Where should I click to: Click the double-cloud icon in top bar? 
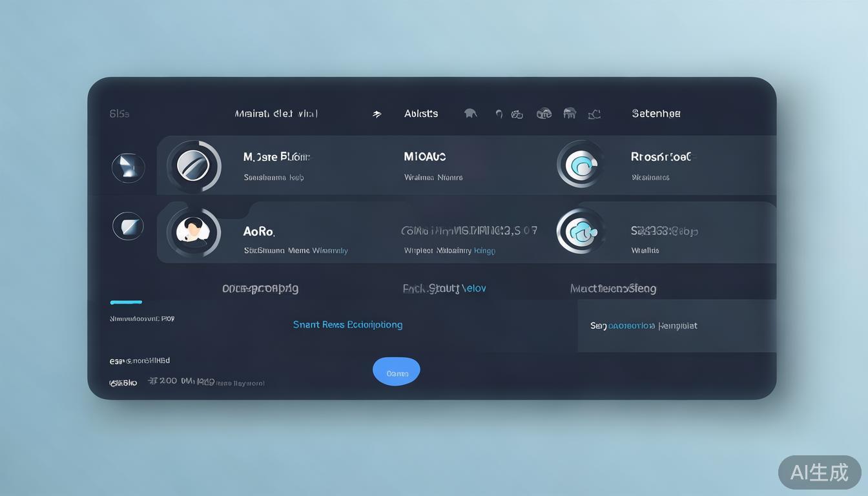point(544,114)
